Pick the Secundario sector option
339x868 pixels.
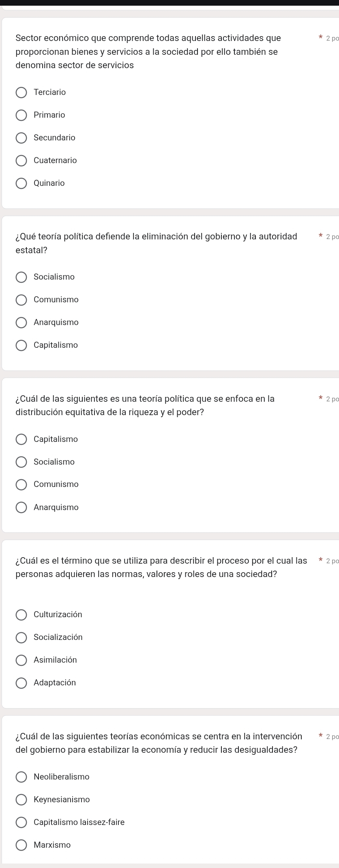pos(21,138)
